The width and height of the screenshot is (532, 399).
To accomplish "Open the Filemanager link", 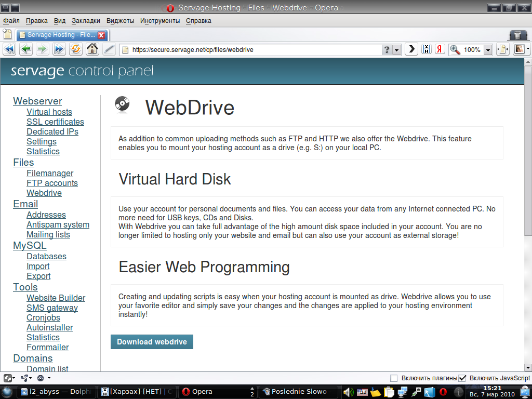I will coord(50,174).
